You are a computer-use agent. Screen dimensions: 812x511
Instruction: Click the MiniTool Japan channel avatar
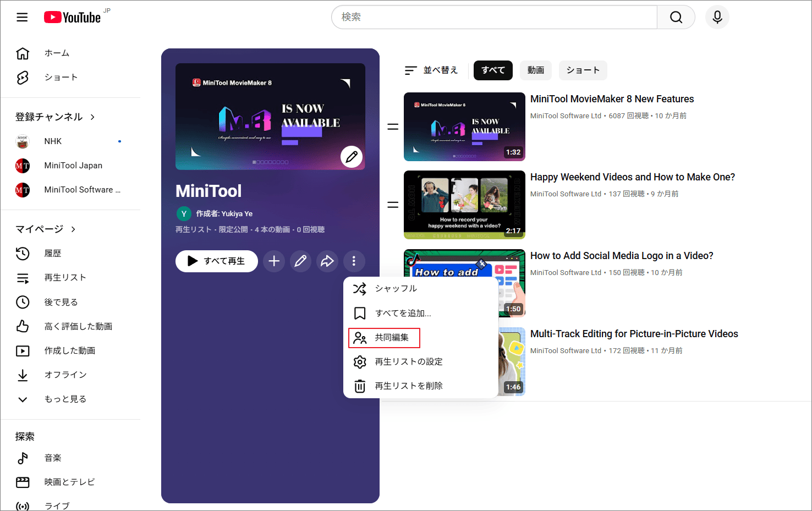(23, 166)
